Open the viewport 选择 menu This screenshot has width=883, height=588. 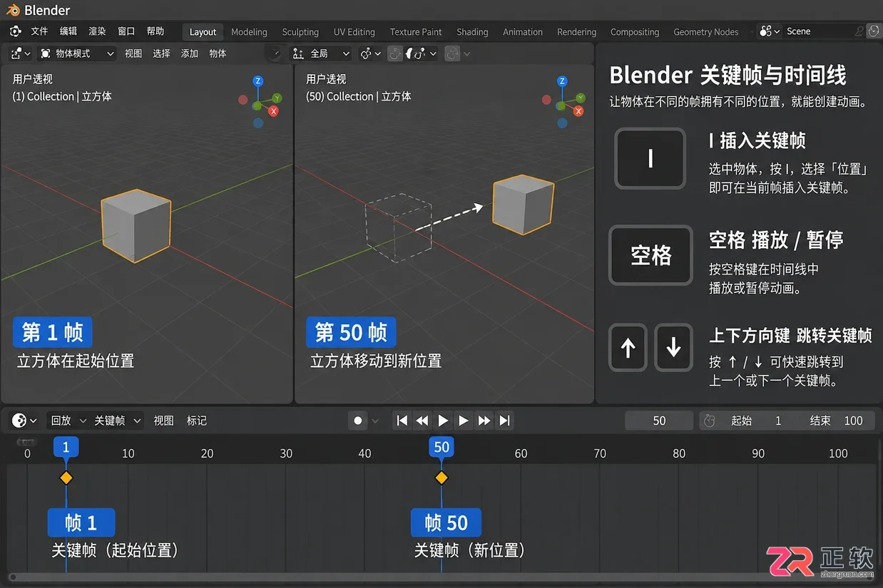pos(162,53)
